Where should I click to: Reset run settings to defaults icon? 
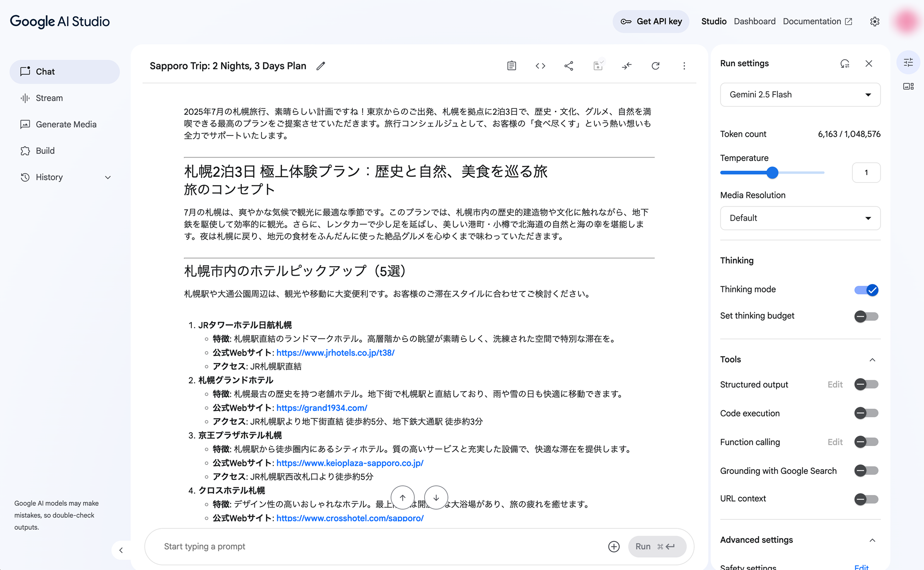[845, 64]
